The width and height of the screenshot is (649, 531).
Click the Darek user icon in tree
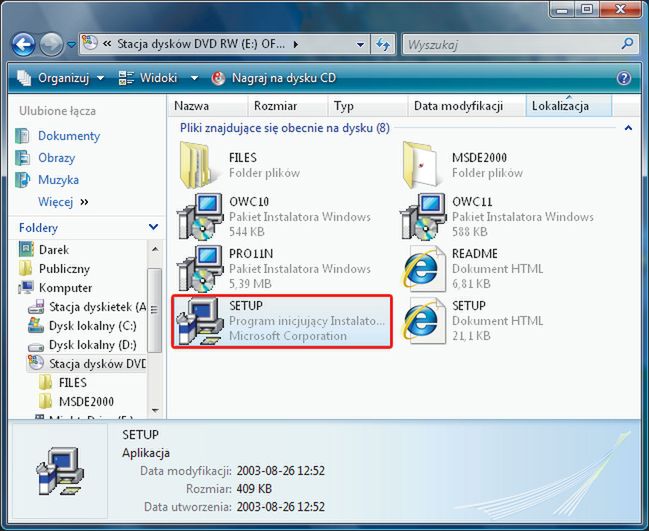pyautogui.click(x=26, y=249)
